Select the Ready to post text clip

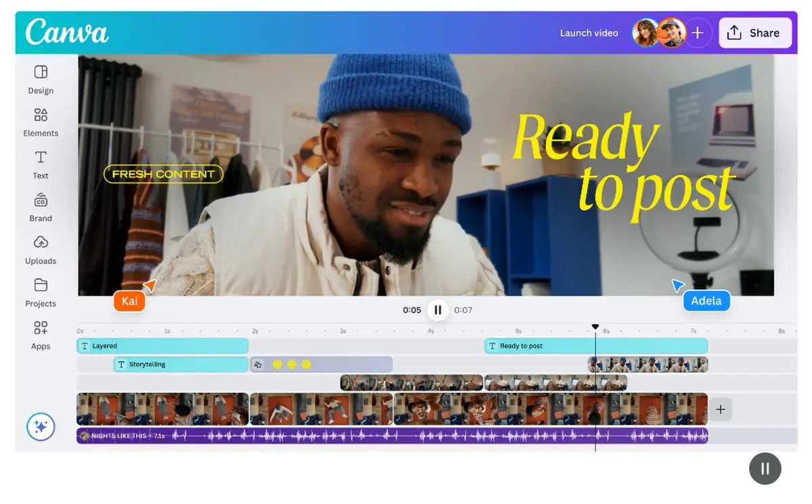click(x=595, y=346)
